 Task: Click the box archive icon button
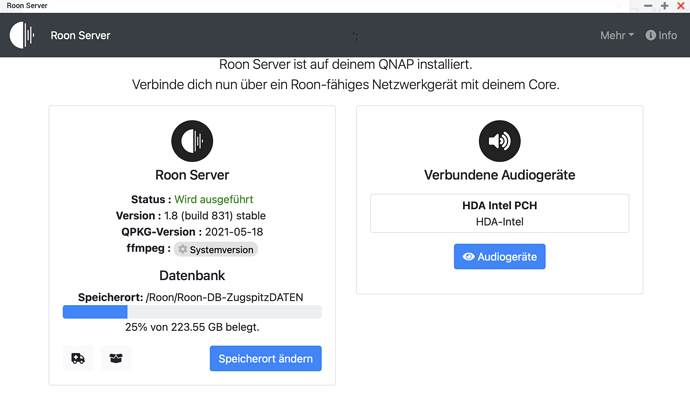116,358
